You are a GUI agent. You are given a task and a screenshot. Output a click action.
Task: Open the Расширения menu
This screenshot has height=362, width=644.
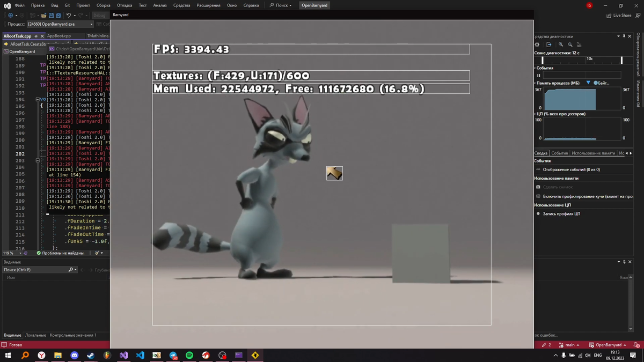208,5
